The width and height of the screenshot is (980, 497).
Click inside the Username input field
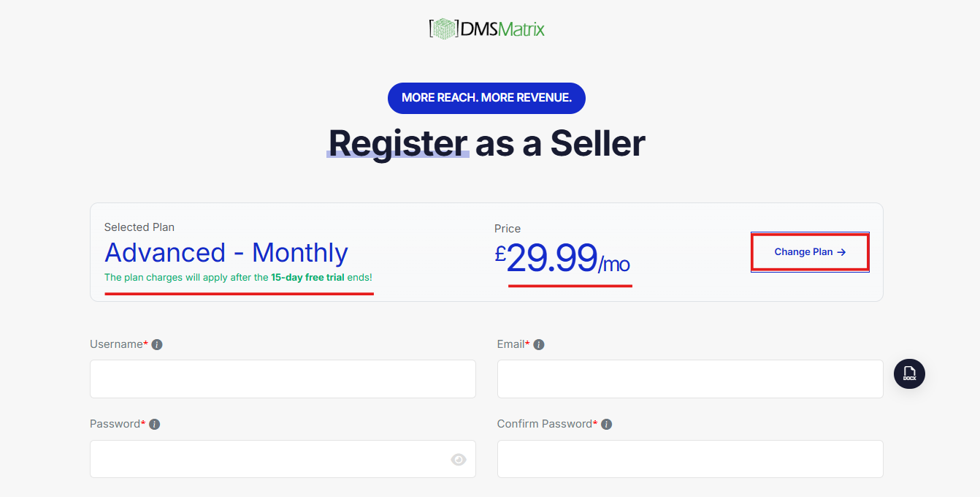(283, 379)
